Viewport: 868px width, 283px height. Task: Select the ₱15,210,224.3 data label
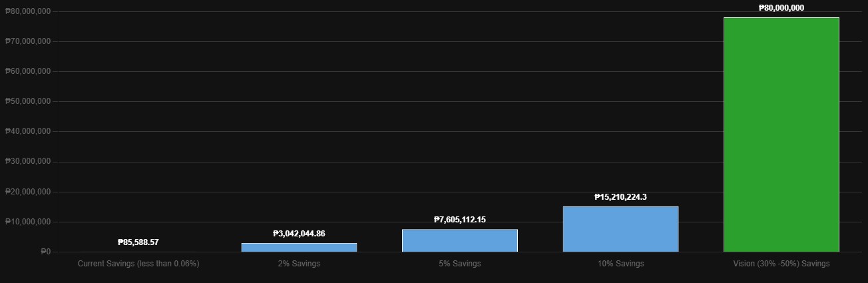[x=620, y=197]
